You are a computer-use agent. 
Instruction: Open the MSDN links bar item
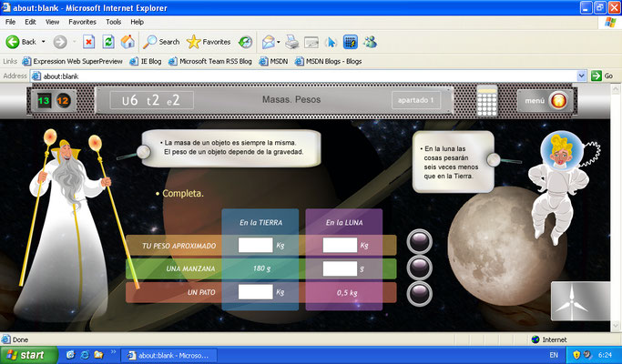273,61
